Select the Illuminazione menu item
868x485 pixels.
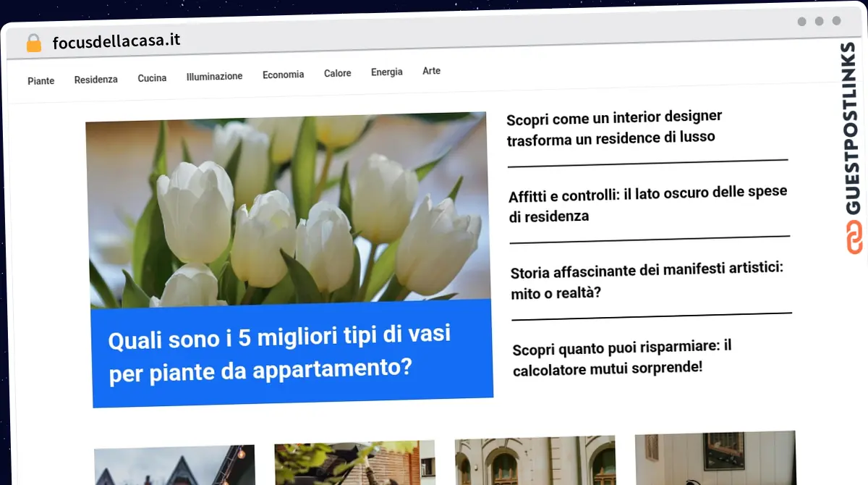coord(214,76)
